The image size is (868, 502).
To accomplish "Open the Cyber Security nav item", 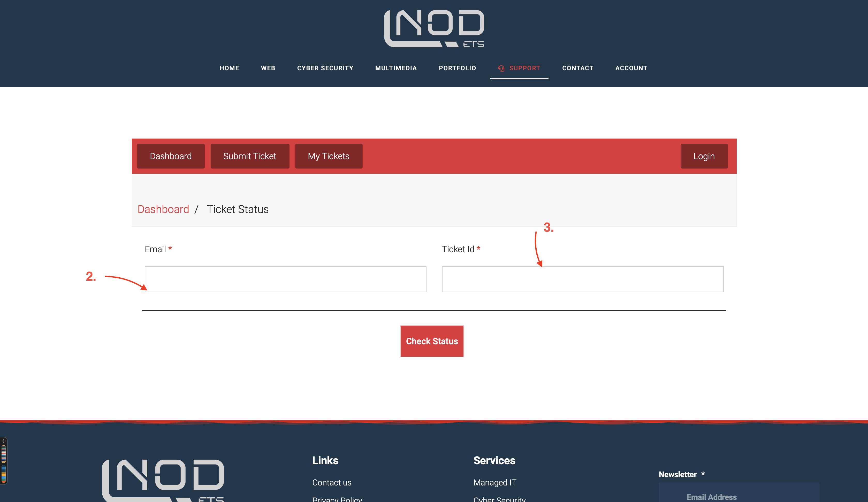I will point(325,68).
